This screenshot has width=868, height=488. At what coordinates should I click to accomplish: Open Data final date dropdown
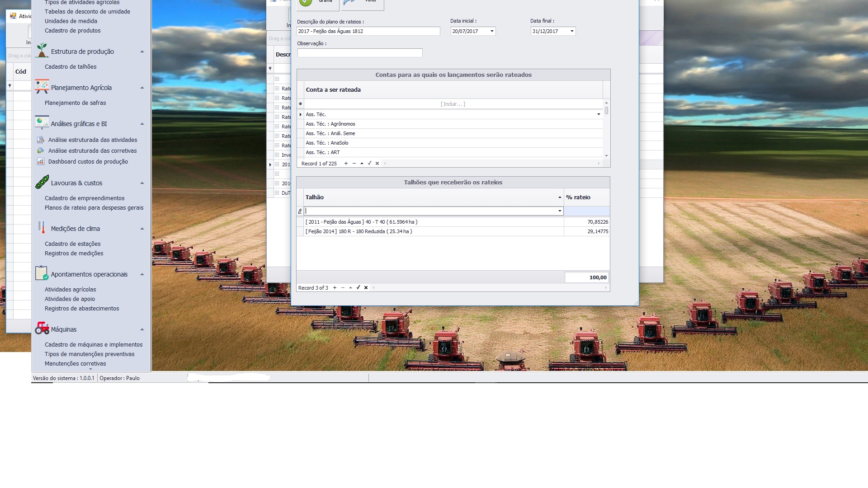pos(572,31)
